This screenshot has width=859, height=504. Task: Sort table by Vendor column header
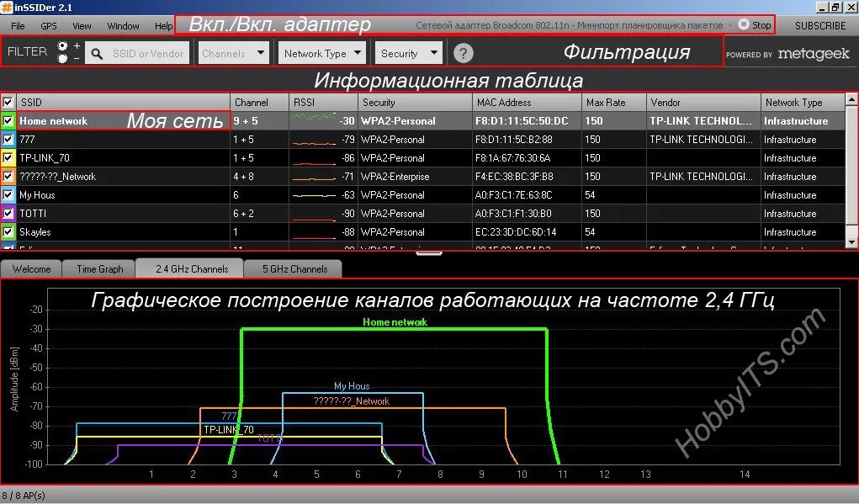(703, 103)
